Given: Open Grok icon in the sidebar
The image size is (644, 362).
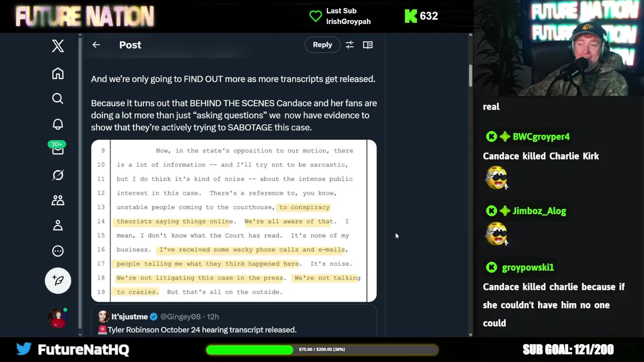Looking at the screenshot, I should tap(58, 175).
